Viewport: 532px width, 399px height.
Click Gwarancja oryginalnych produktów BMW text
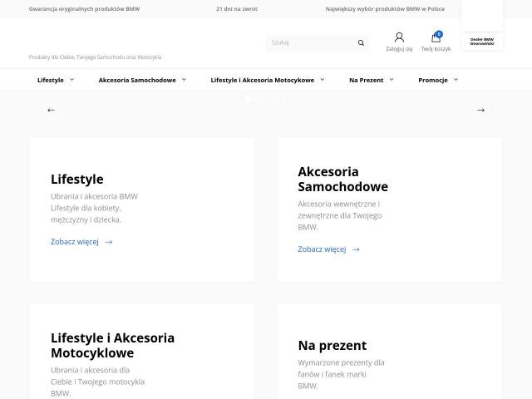pos(84,9)
